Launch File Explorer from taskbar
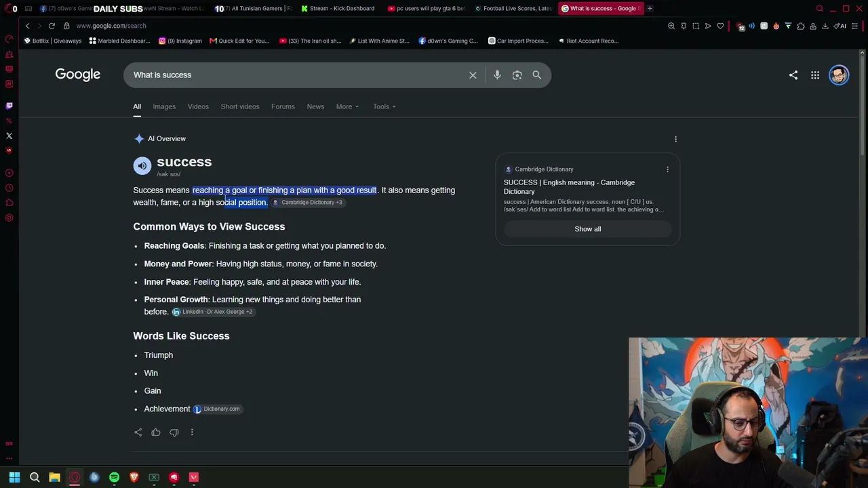 [54, 477]
